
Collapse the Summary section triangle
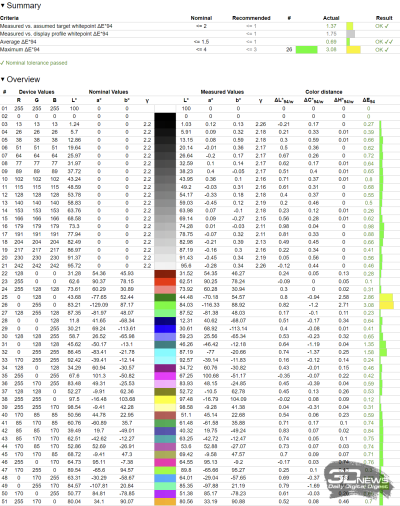3,6
